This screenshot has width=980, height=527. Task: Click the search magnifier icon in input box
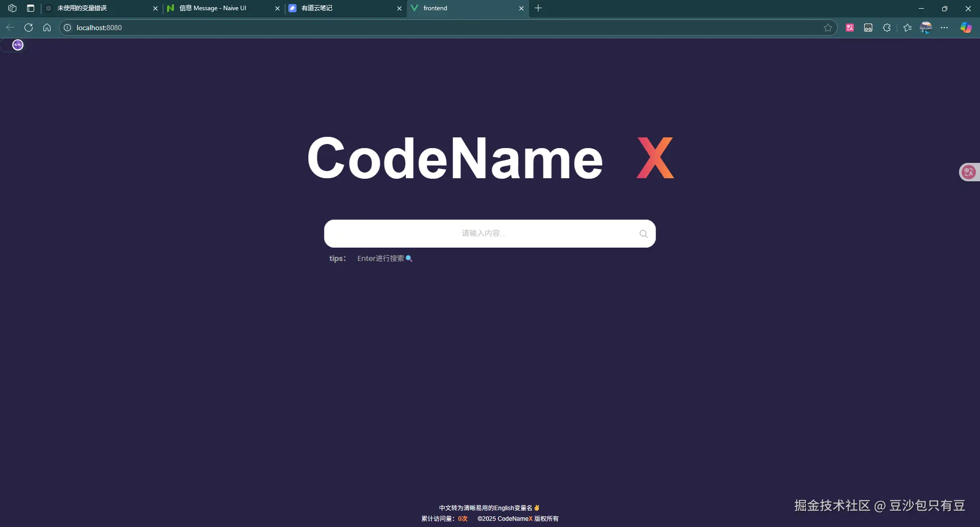(x=644, y=234)
